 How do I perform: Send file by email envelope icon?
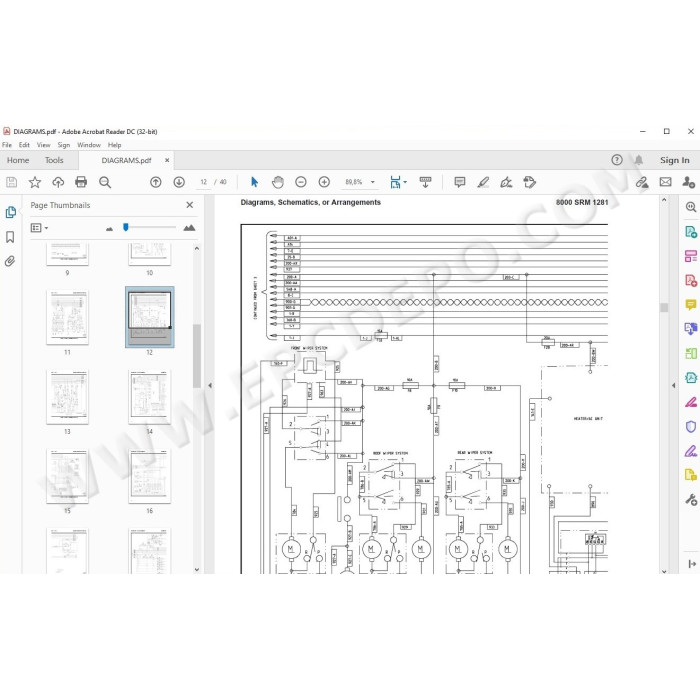[x=666, y=182]
